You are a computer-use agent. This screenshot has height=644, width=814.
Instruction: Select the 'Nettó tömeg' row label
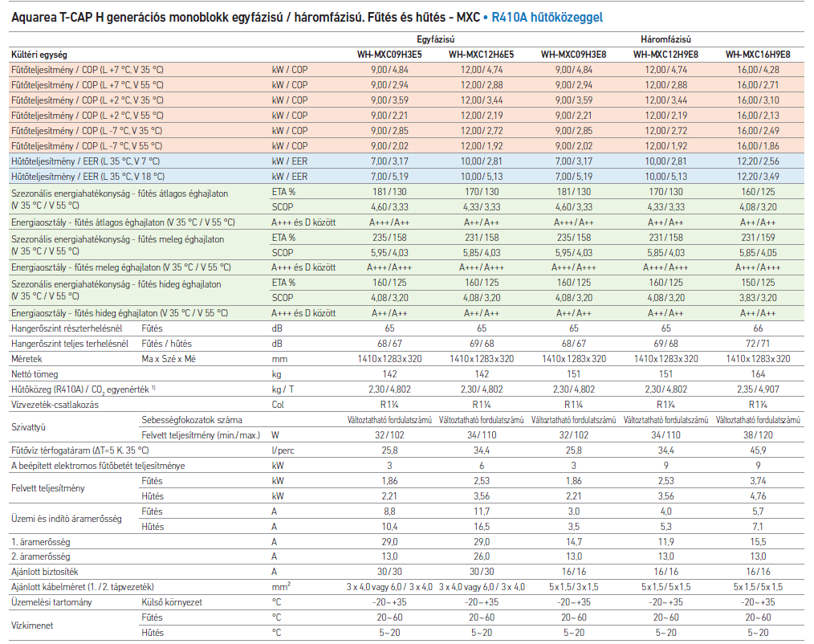coord(35,374)
